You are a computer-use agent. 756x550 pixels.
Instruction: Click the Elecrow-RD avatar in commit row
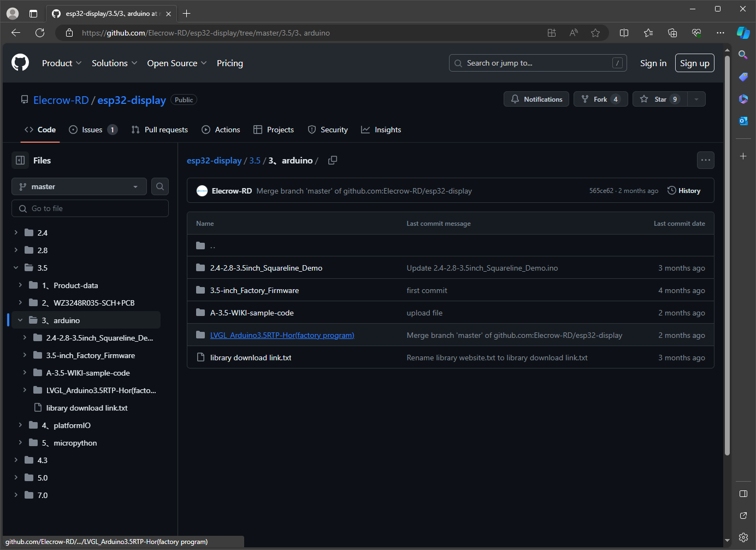202,191
